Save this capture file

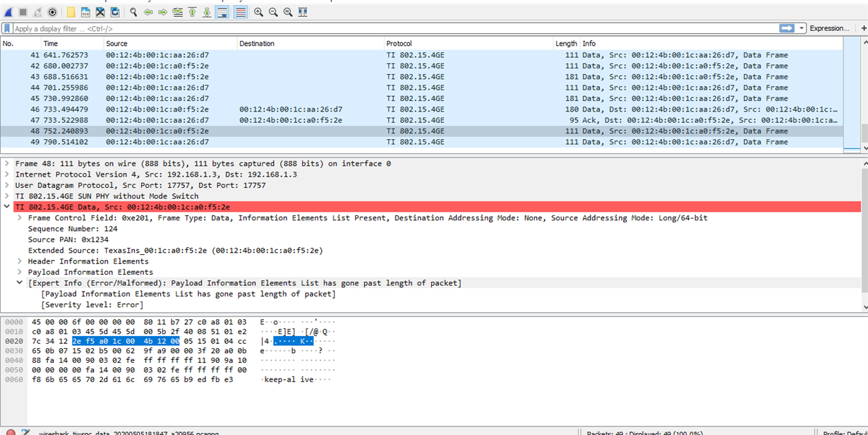point(85,12)
